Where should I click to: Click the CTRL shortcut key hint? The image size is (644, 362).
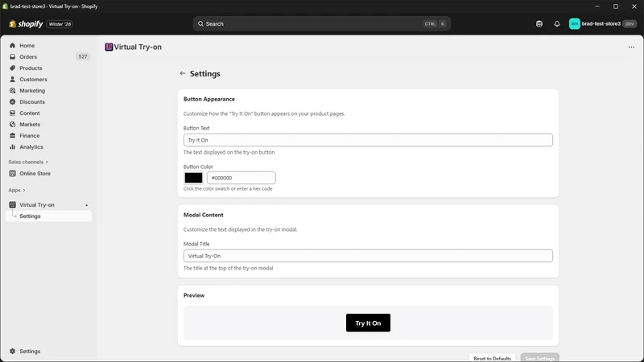click(430, 24)
